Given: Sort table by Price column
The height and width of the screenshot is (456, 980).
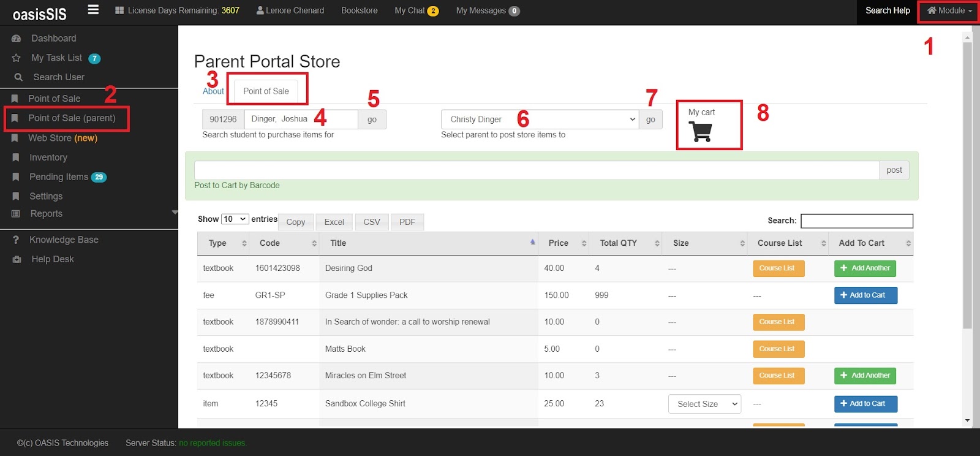Looking at the screenshot, I should [x=563, y=243].
